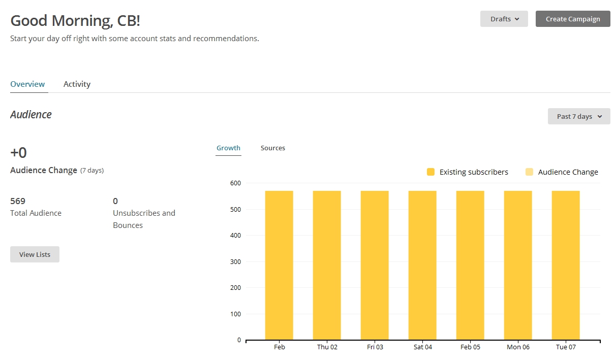This screenshot has width=615, height=364.
Task: Click the Thu 02 bar in chart
Action: point(327,265)
